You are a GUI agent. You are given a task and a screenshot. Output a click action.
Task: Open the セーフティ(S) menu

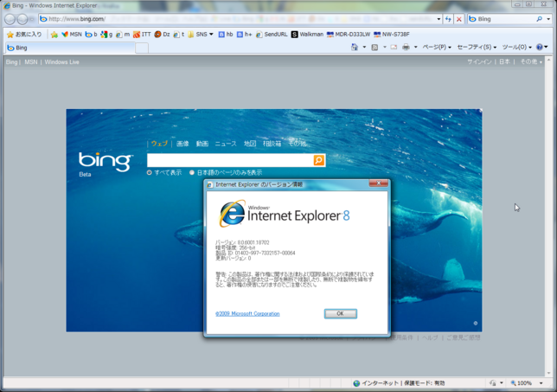click(477, 48)
